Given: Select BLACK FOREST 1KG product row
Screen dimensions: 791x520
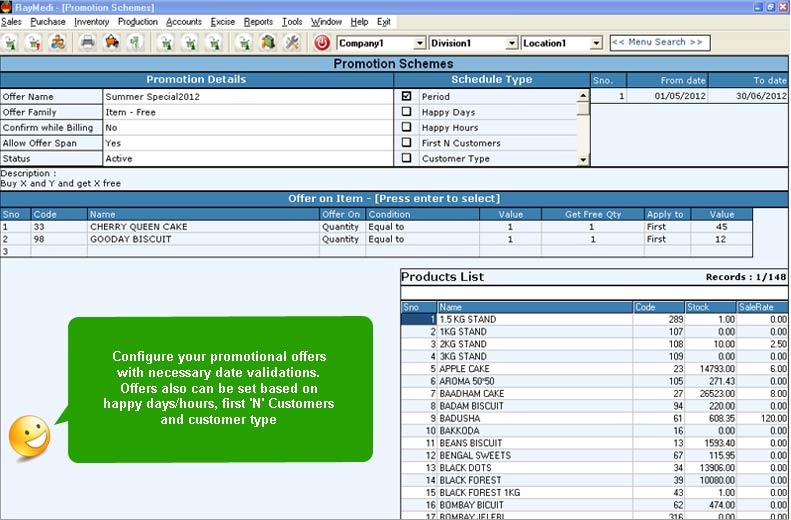Looking at the screenshot, I should [x=595, y=492].
